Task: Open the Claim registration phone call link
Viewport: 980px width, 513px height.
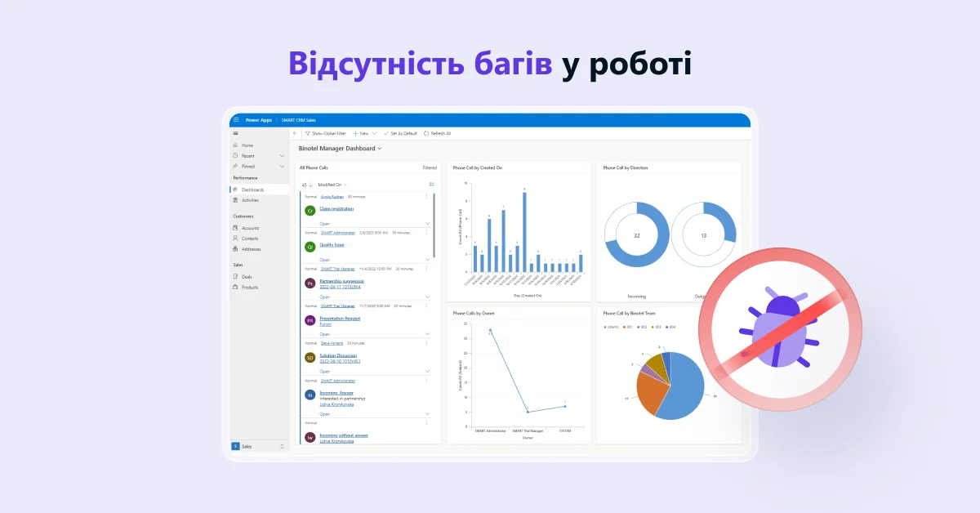Action: 337,208
